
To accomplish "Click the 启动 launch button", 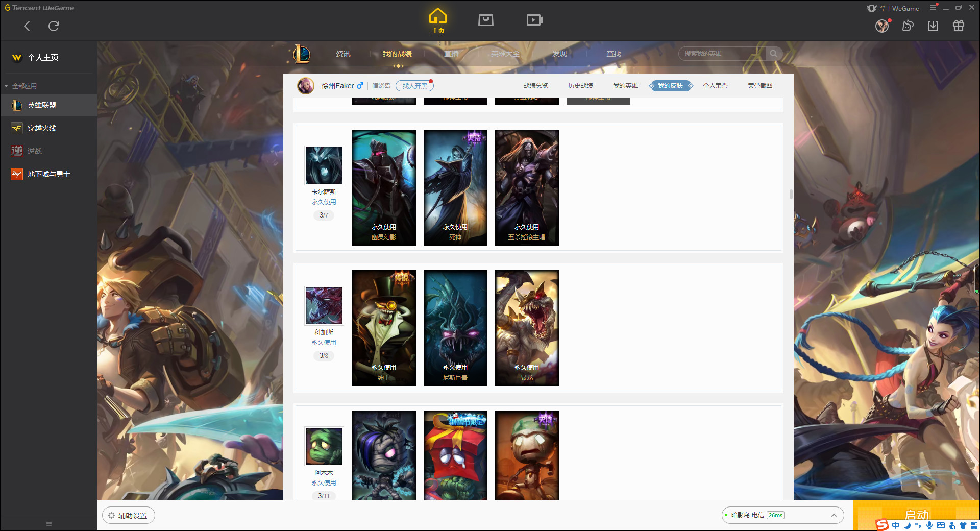I will click(916, 515).
